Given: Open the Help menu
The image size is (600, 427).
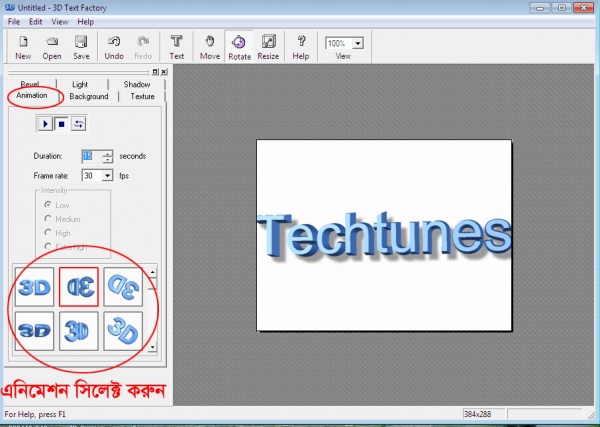Looking at the screenshot, I should (85, 22).
